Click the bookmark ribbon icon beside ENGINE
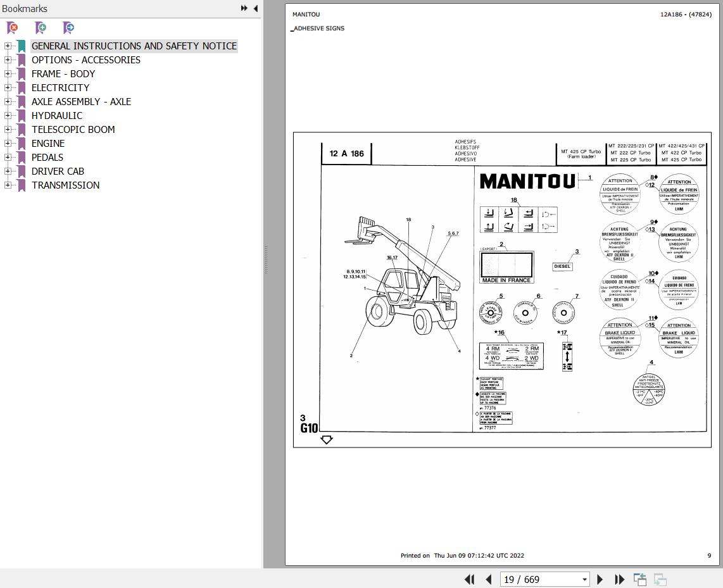Screen dimensions: 723x588 (x=22, y=144)
